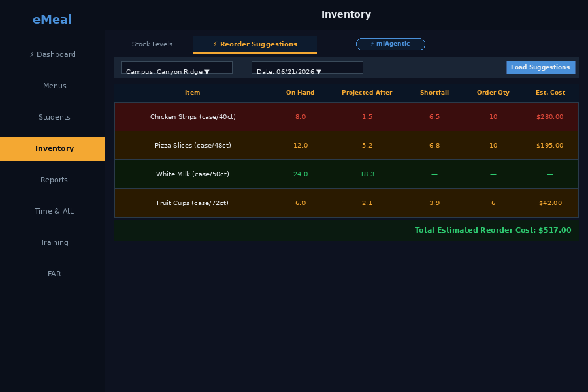Click the Order Qty column header

click(x=493, y=93)
